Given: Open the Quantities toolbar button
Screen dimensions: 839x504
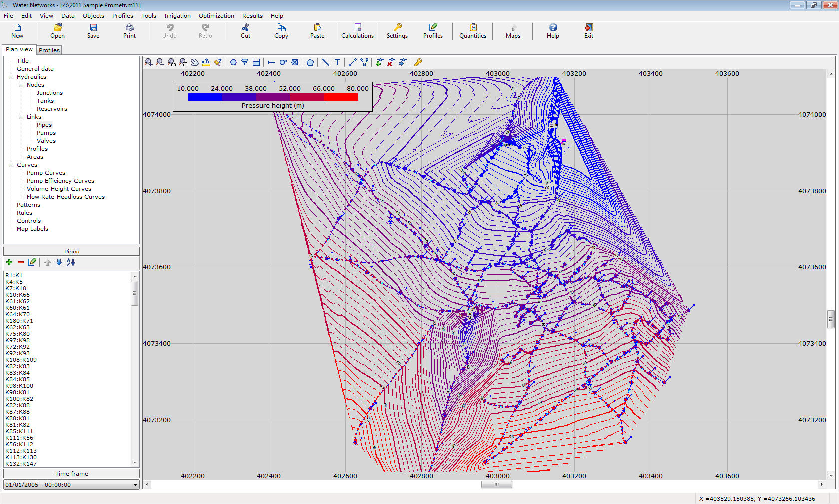Looking at the screenshot, I should pos(472,31).
